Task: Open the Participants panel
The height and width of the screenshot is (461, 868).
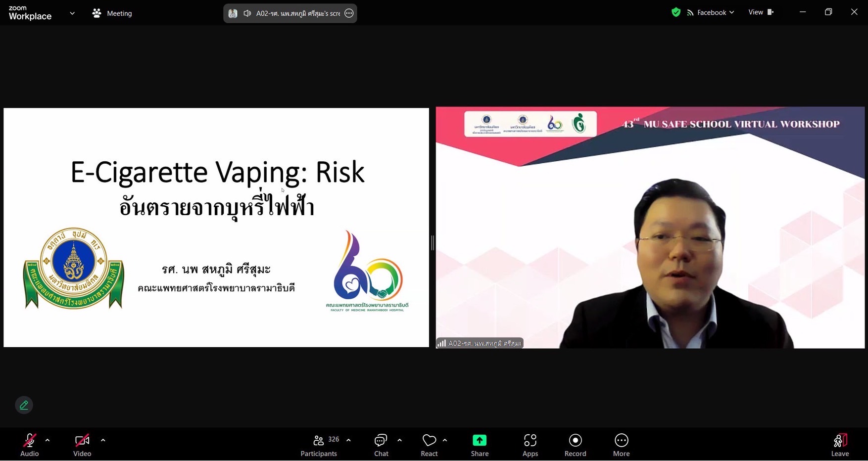Action: point(319,445)
